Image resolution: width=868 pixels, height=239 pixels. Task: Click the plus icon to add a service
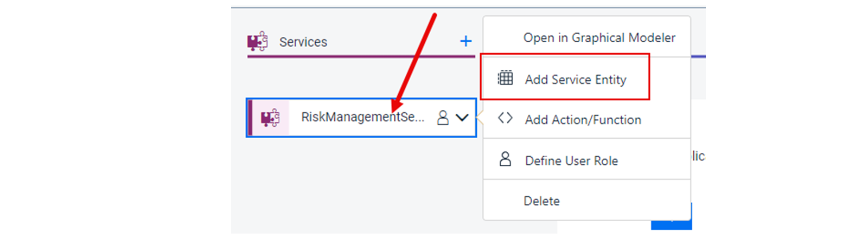point(465,41)
